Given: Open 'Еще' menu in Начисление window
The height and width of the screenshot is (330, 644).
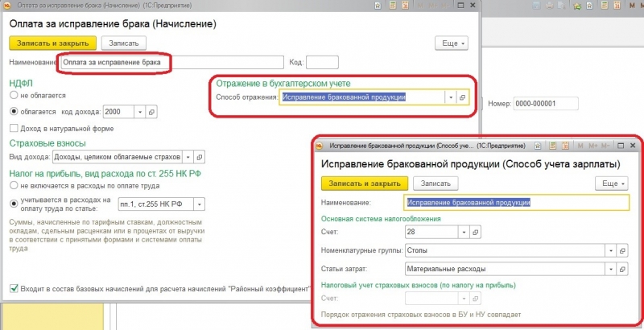Looking at the screenshot, I should [452, 43].
